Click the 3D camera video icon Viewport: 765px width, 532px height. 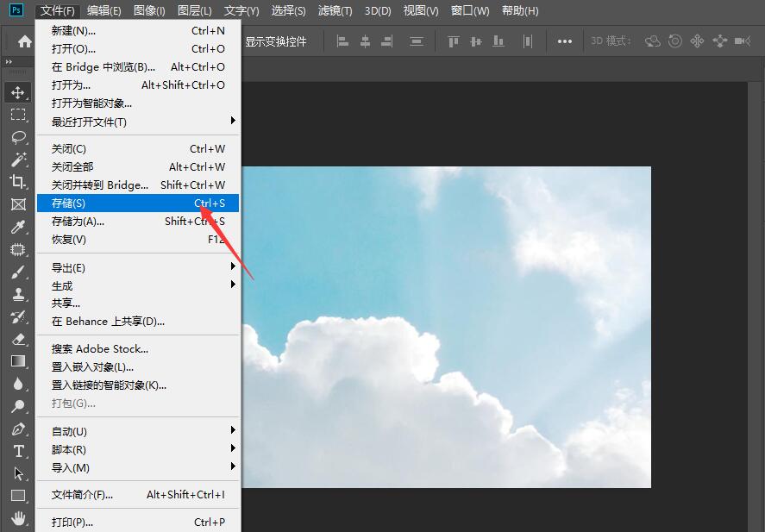[x=743, y=41]
